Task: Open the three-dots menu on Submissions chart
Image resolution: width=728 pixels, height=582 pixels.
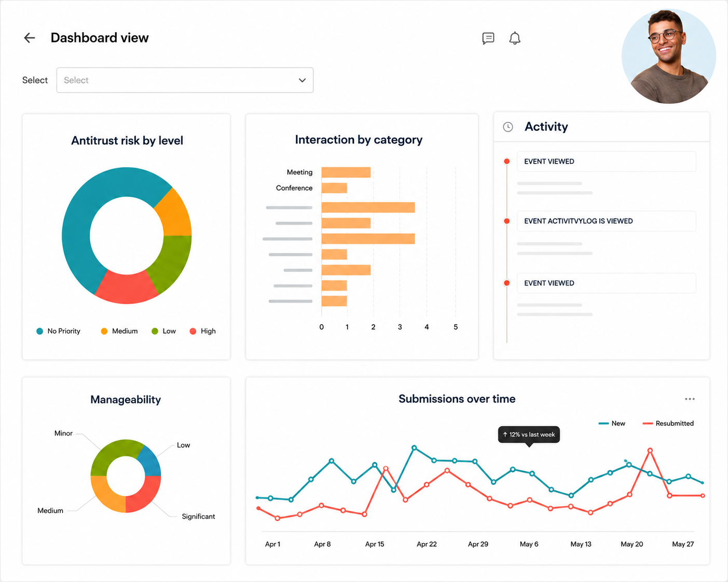Action: (x=690, y=399)
